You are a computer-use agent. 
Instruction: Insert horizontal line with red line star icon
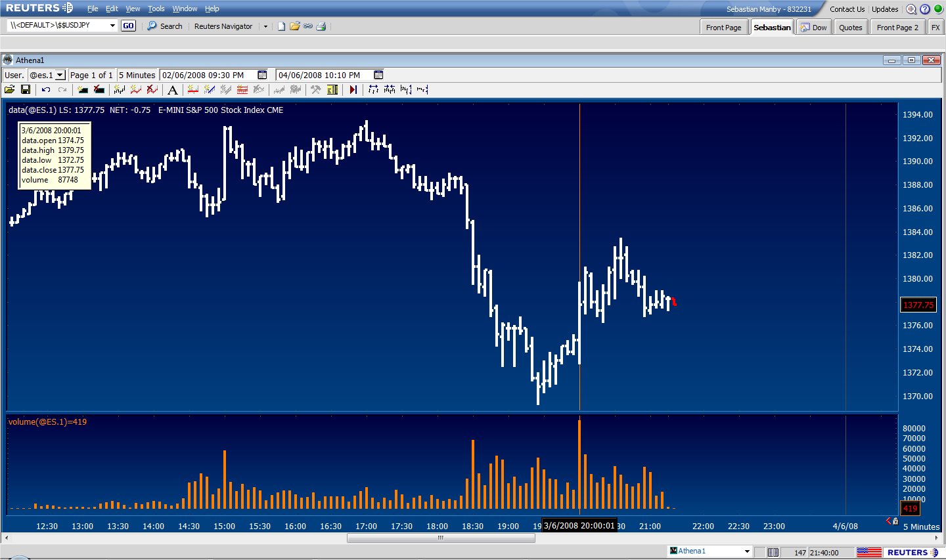pyautogui.click(x=193, y=89)
